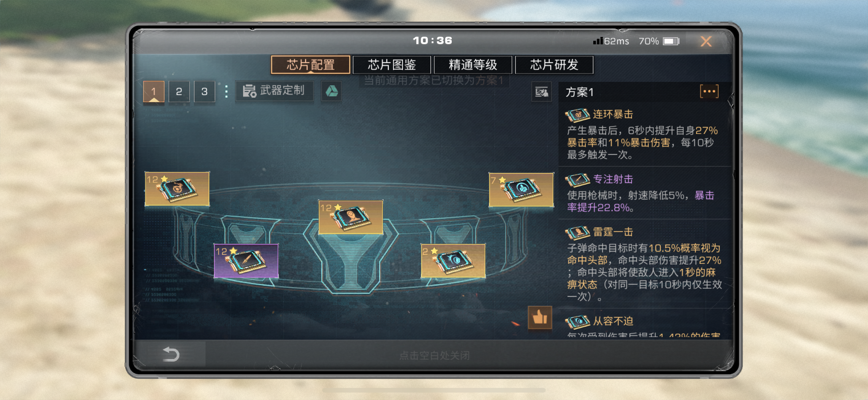Select the 连环暴击 chip slot with 12 stars

177,189
